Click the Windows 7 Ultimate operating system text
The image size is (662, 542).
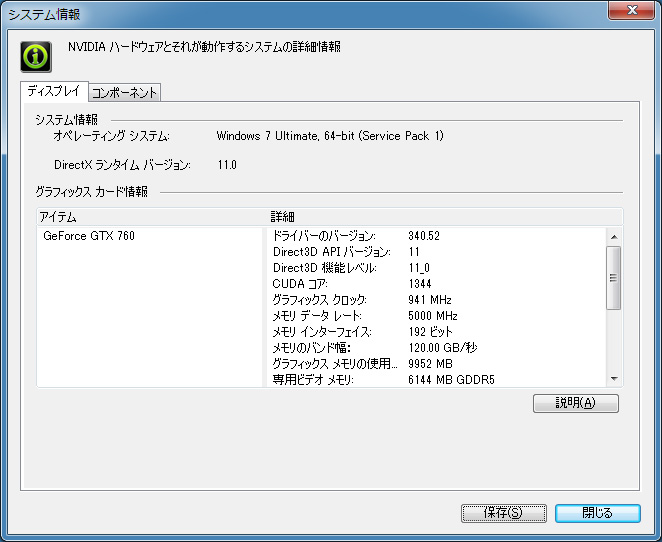[x=330, y=136]
